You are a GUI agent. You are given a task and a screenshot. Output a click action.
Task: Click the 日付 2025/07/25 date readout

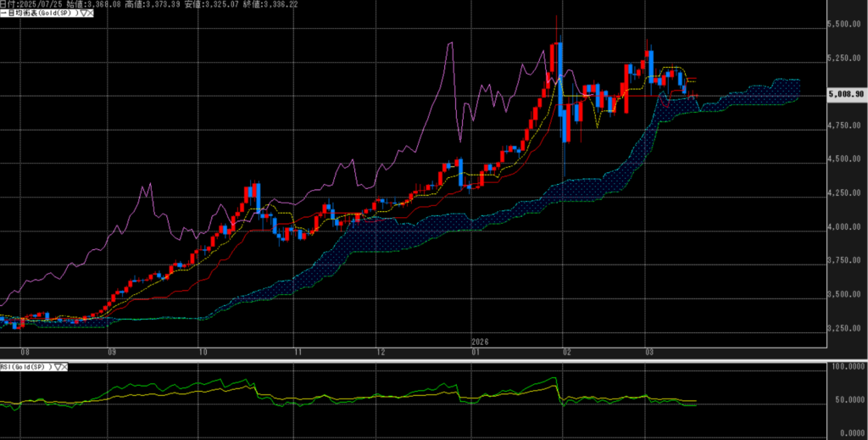point(34,4)
